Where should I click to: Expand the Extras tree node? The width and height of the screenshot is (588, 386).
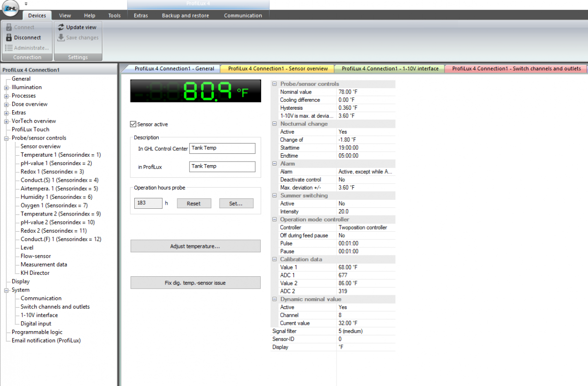7,113
